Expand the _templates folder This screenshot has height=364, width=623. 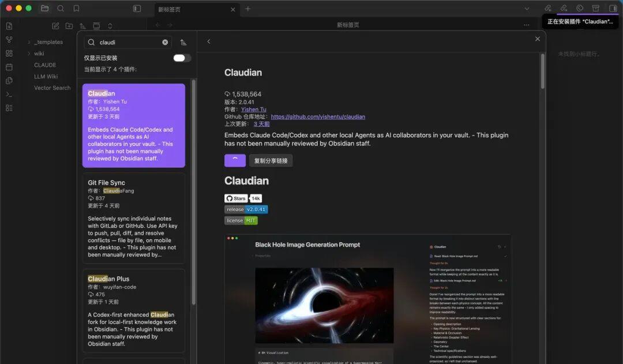click(x=29, y=42)
